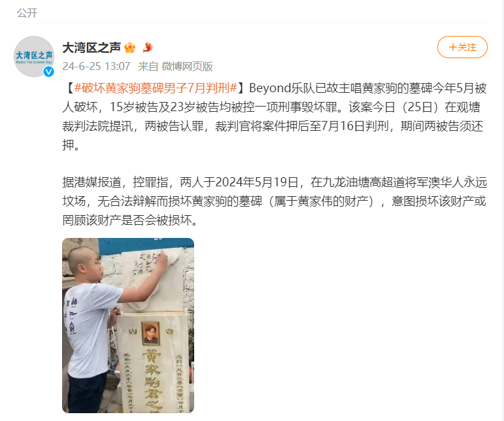Open hashtag #破坏黄家驹墓碑男子7月判刑#
Screen dimensions: 504x421
156,88
